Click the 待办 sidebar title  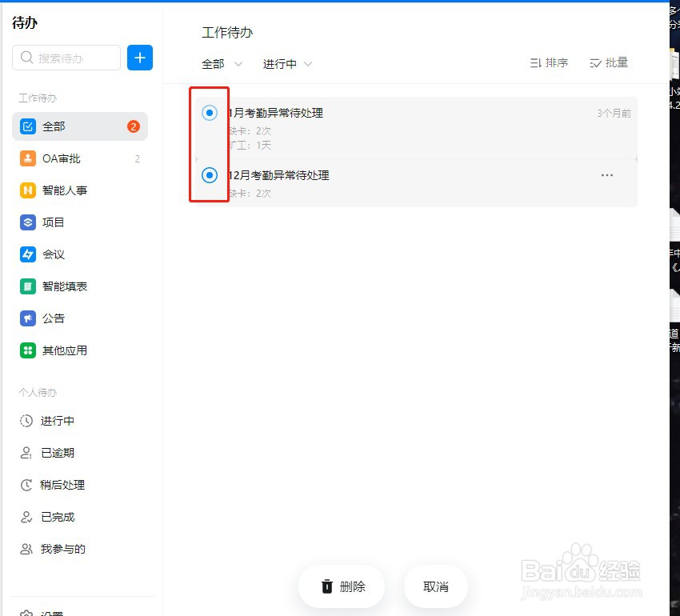click(x=25, y=22)
